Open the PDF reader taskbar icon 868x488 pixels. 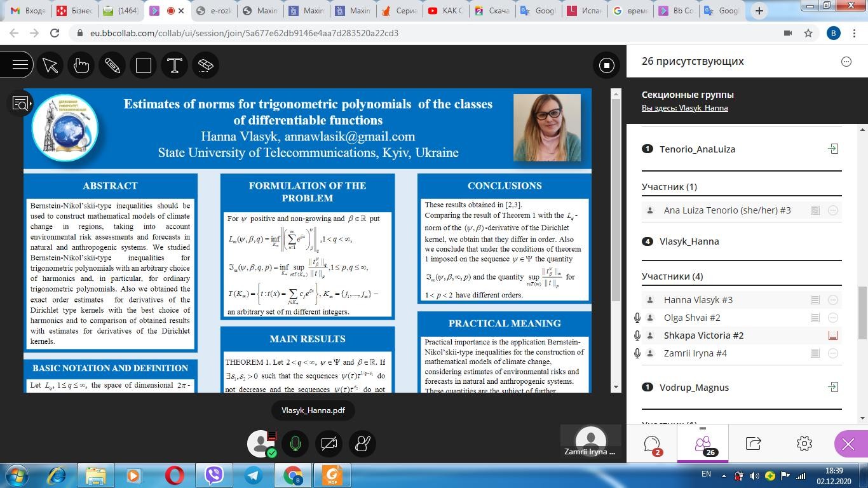point(332,475)
